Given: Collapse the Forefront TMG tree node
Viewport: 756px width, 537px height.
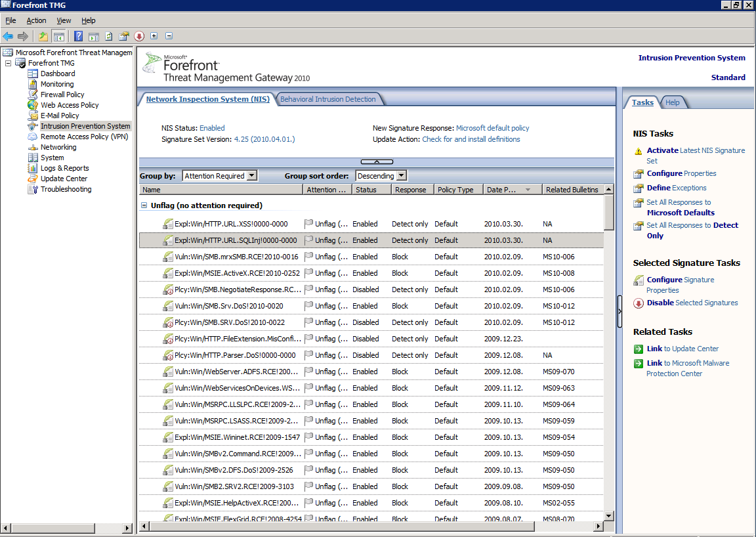Looking at the screenshot, I should (x=8, y=63).
